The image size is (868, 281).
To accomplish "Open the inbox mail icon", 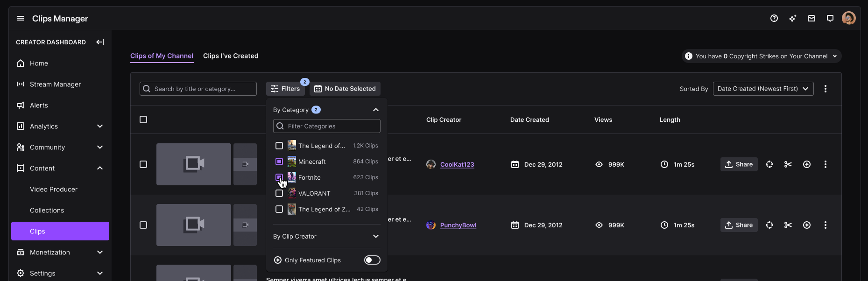I will [x=811, y=19].
